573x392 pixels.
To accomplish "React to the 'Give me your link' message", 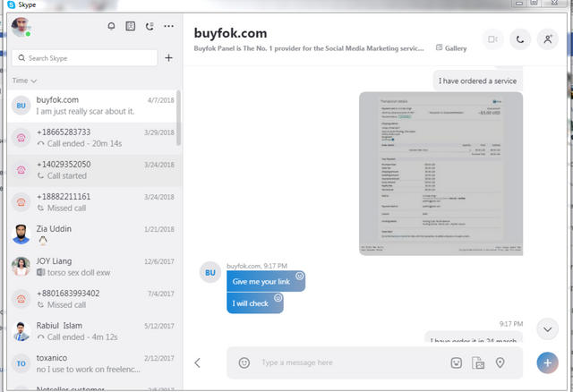I will click(x=299, y=277).
